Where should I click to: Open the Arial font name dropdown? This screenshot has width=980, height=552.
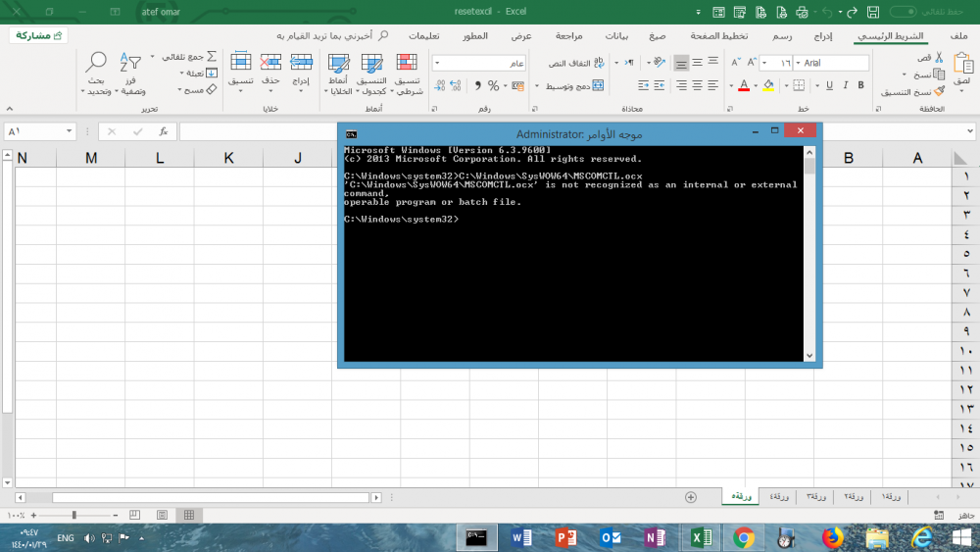(x=798, y=63)
